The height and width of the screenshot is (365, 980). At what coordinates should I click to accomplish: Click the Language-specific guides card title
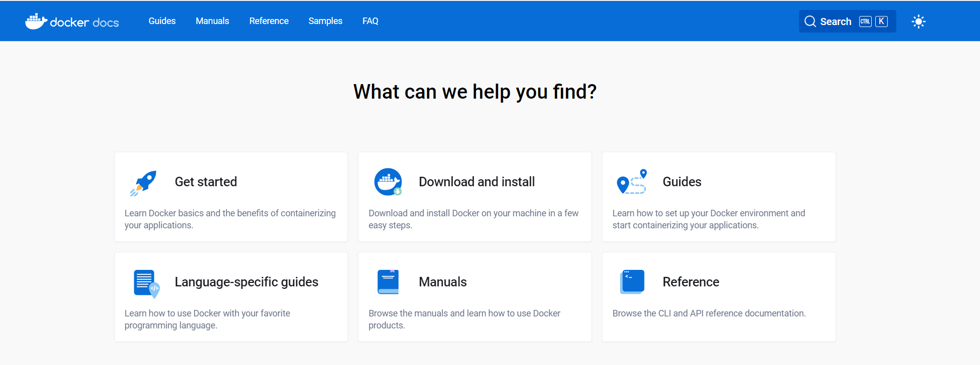click(x=247, y=282)
